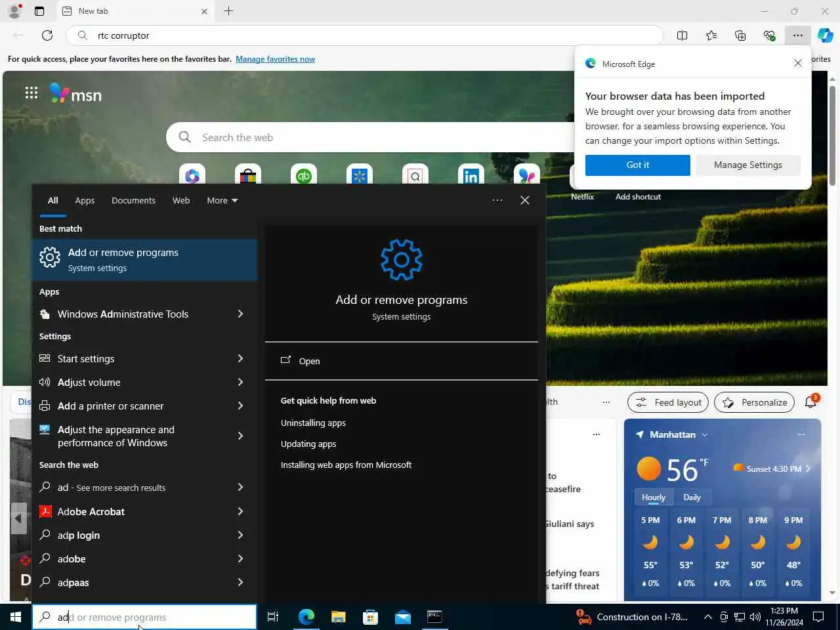
Task: Click Windows Start button
Action: (x=16, y=617)
